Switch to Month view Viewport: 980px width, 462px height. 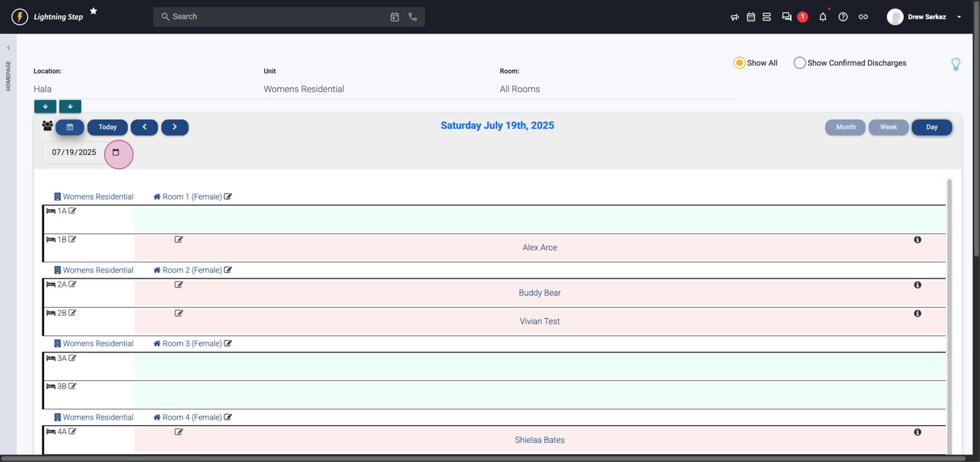click(845, 127)
